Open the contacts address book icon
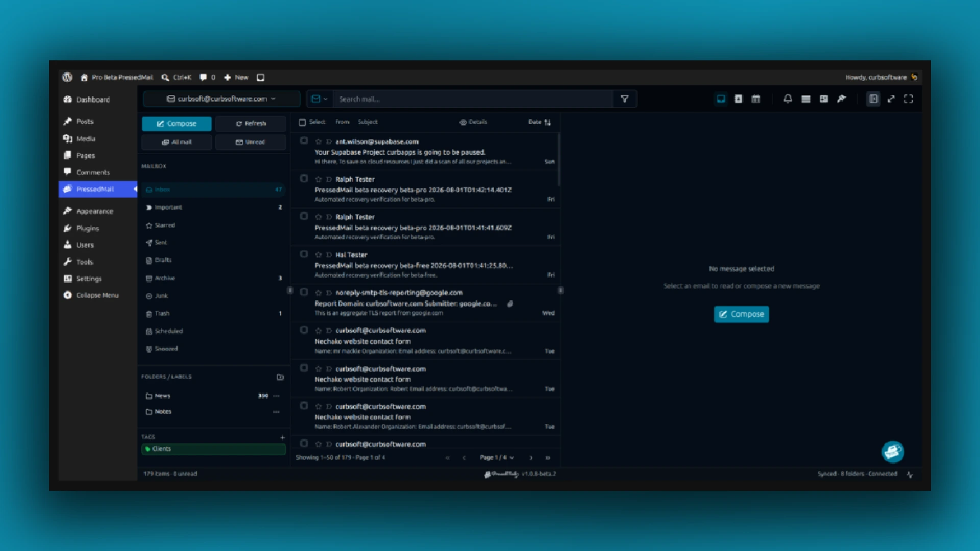This screenshot has width=980, height=551. (x=738, y=99)
